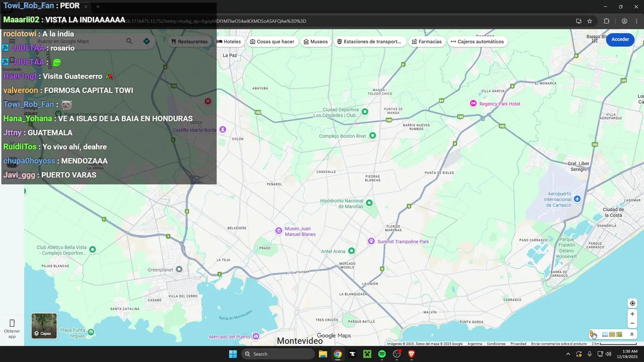Image resolution: width=644 pixels, height=362 pixels.
Task: Open browser extensions puzzle icon
Action: 606,21
